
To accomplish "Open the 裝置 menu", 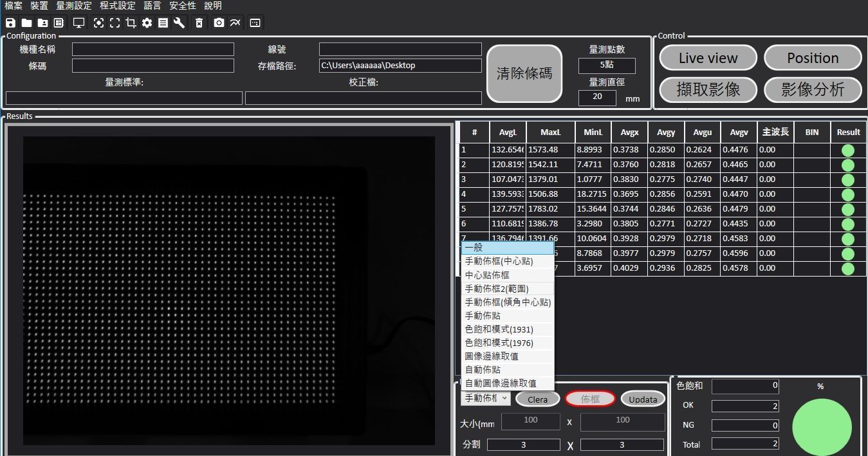I will point(39,6).
